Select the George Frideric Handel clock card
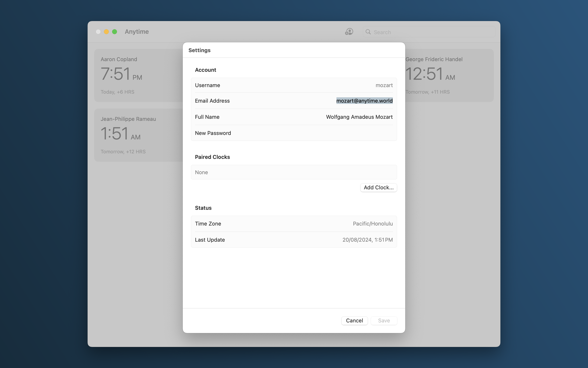588x368 pixels. tap(449, 75)
